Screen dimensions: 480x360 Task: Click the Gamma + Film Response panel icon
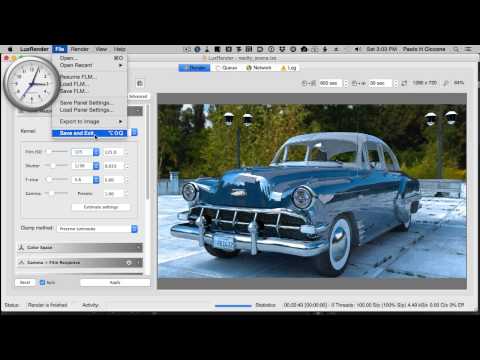tap(21, 263)
